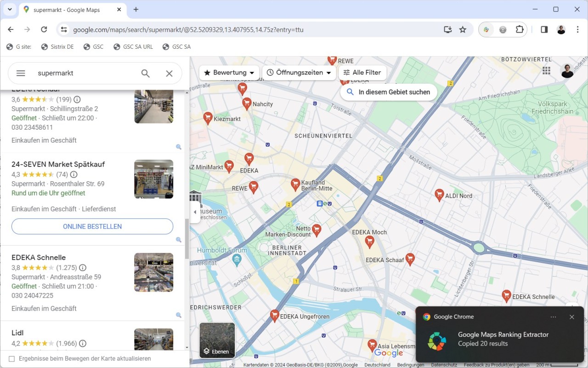Open Alle Filter options
Viewport: 588px width, 368px height.
362,73
